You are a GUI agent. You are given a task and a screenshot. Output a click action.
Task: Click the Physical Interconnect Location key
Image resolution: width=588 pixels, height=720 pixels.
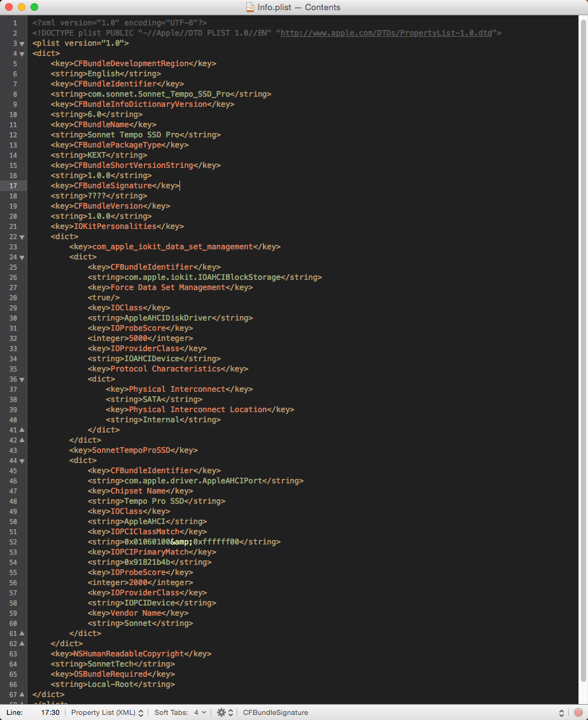point(197,410)
